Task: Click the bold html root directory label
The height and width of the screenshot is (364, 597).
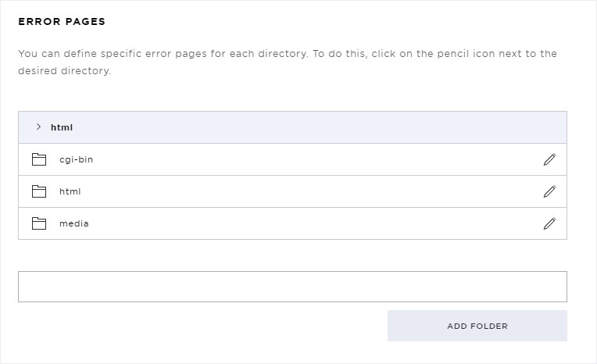Action: pyautogui.click(x=62, y=127)
